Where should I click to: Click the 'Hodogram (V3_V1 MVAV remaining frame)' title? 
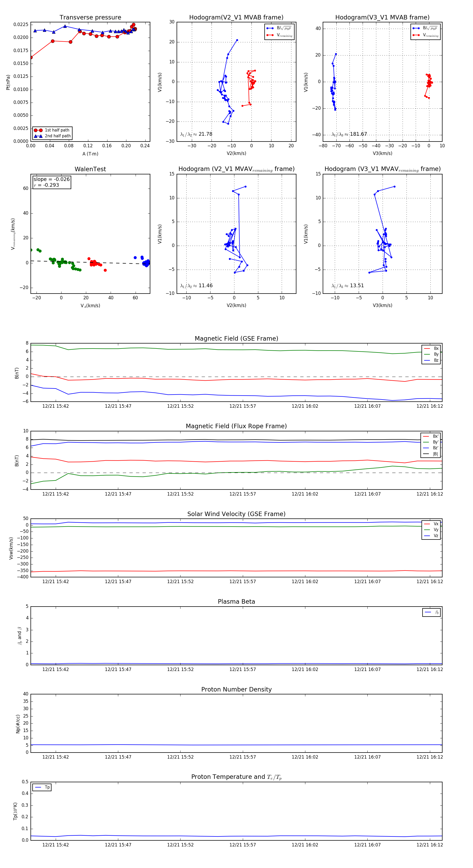coord(382,169)
